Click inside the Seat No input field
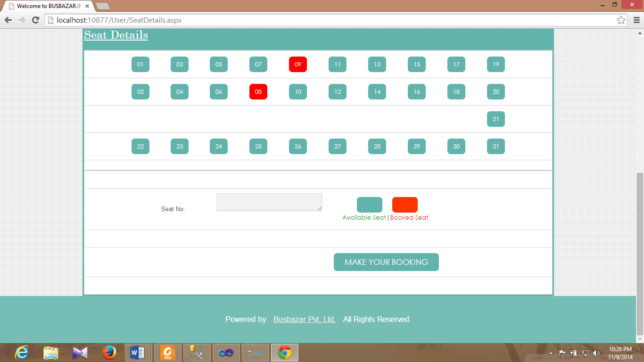The image size is (644, 362). point(269,202)
